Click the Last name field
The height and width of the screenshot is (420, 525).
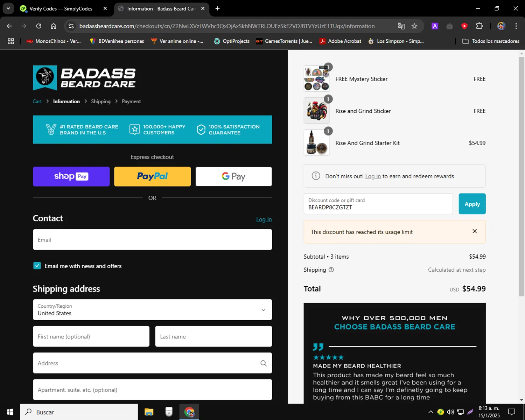(213, 336)
